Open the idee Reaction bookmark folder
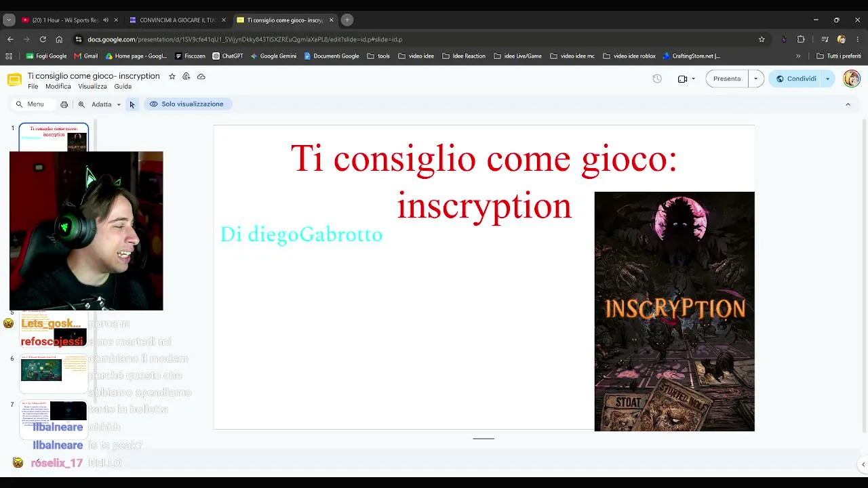This screenshot has width=868, height=488. 465,56
